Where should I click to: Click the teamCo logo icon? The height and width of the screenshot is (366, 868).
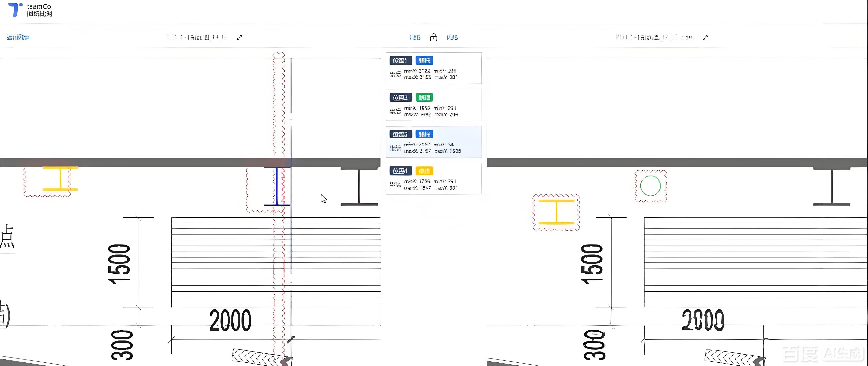tap(15, 9)
